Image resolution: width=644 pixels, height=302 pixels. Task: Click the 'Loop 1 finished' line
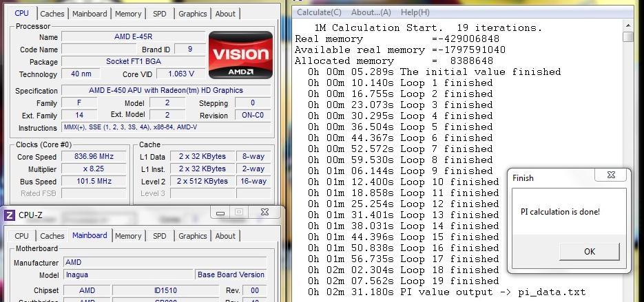[x=400, y=83]
